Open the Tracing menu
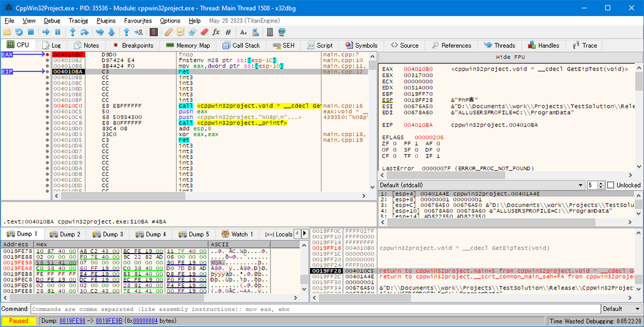This screenshot has height=327, width=644. tap(78, 20)
